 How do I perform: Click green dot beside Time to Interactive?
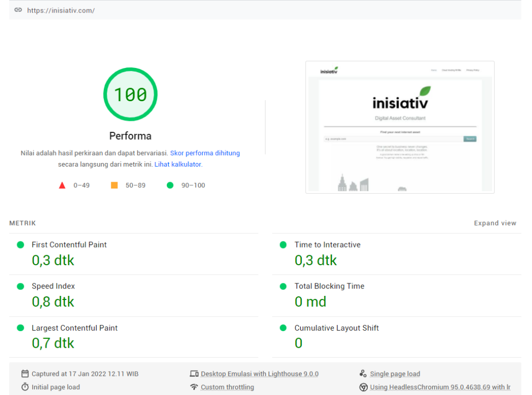[283, 245]
